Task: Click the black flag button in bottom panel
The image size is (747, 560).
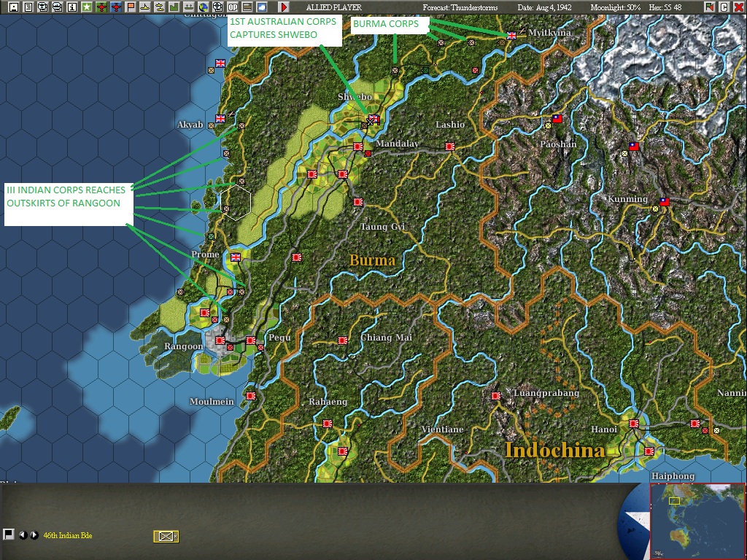Action: (8, 534)
